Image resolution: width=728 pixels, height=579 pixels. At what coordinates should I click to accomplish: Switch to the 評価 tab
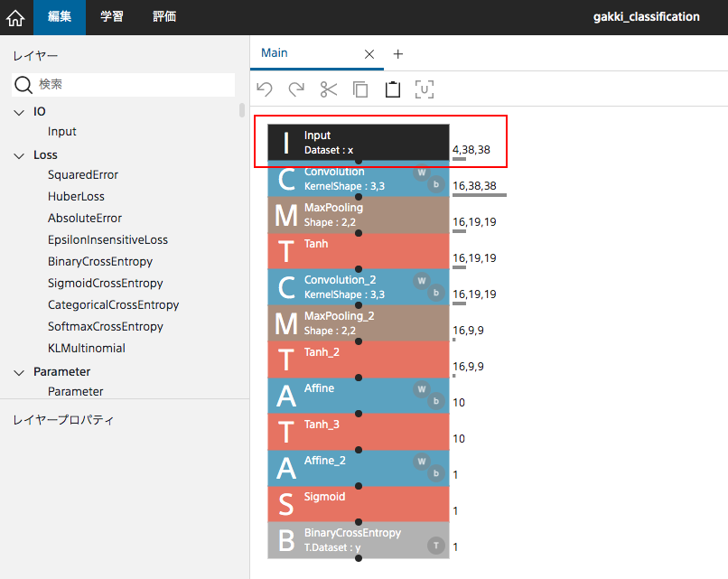click(164, 16)
